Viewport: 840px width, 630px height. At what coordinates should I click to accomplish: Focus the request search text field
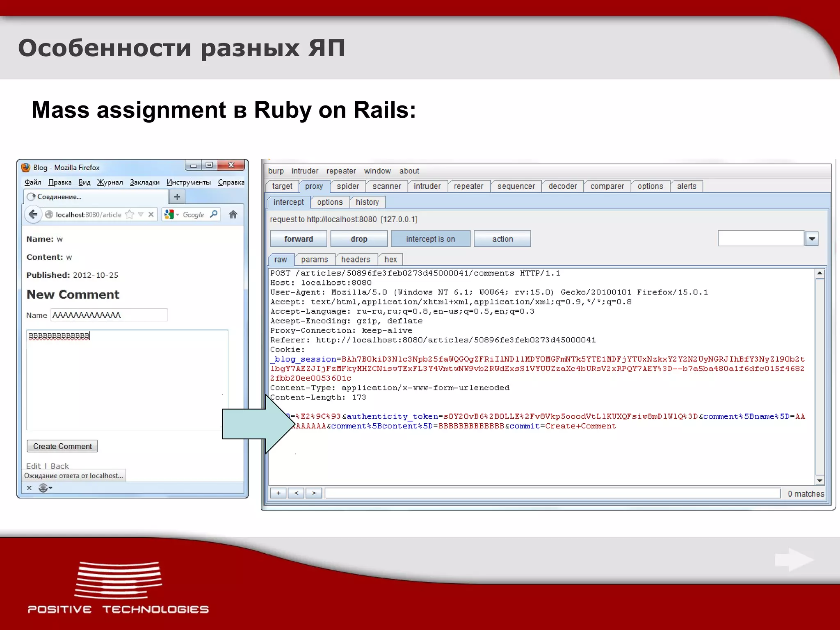point(552,493)
